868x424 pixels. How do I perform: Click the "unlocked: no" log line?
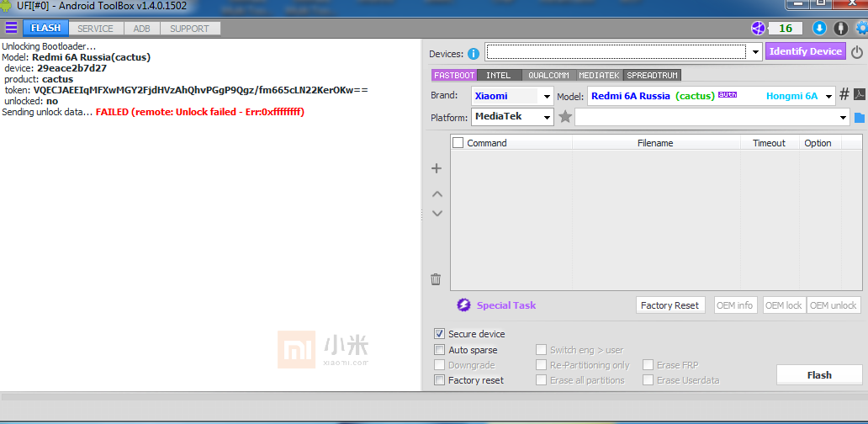click(31, 101)
